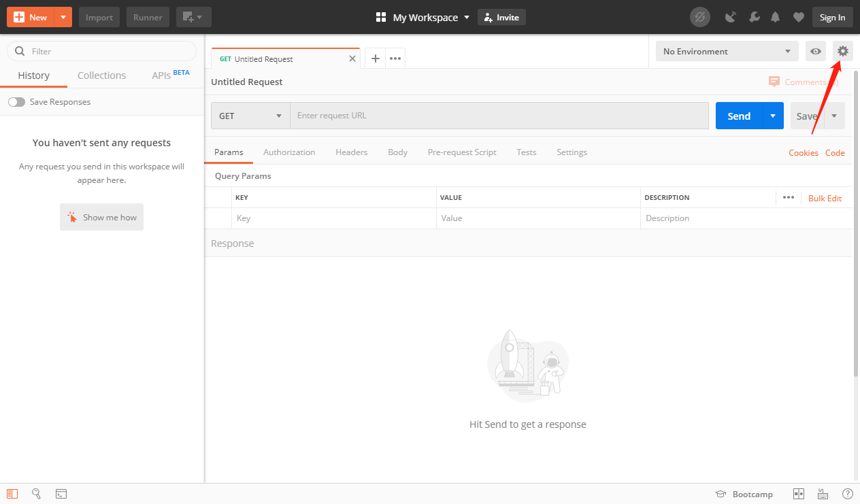Expand the GET method dropdown
860x504 pixels.
250,116
